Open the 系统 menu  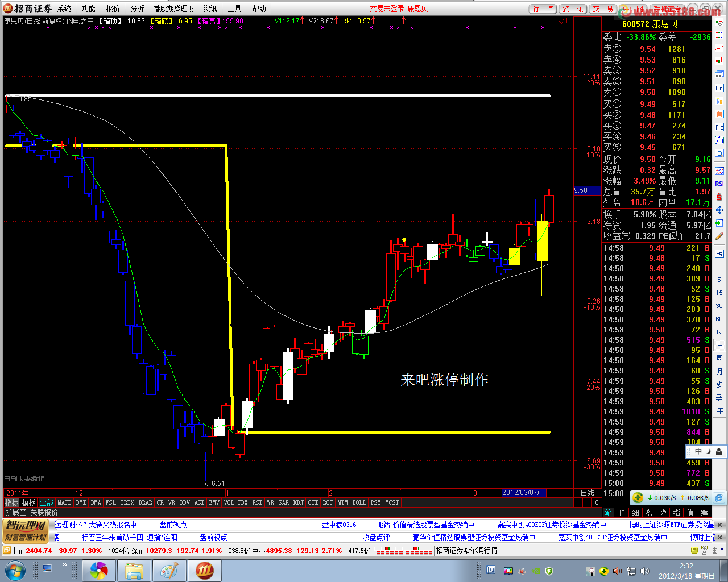(64, 9)
